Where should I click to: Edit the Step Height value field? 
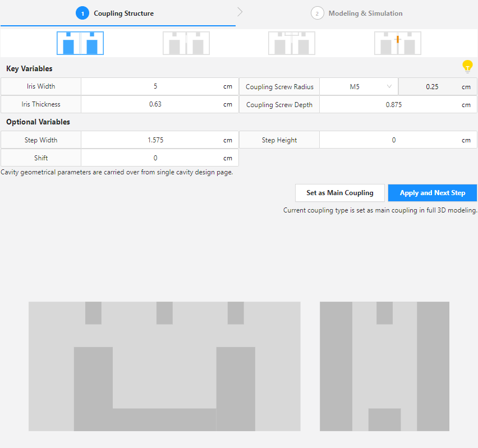(x=398, y=140)
